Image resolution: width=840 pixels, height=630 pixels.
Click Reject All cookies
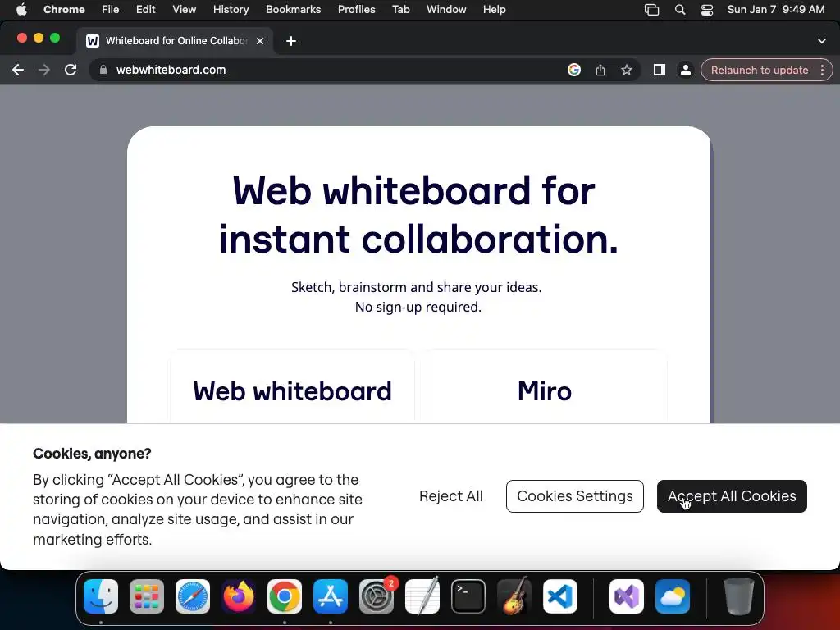(x=451, y=496)
